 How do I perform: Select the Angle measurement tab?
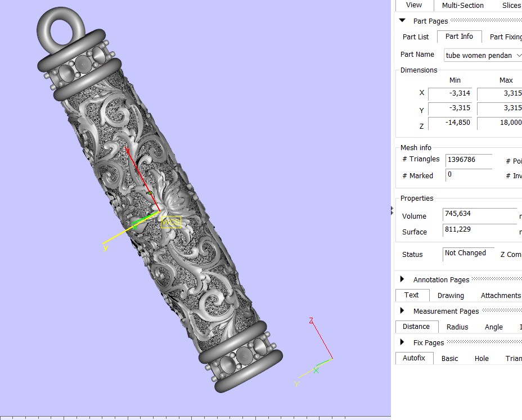[494, 327]
